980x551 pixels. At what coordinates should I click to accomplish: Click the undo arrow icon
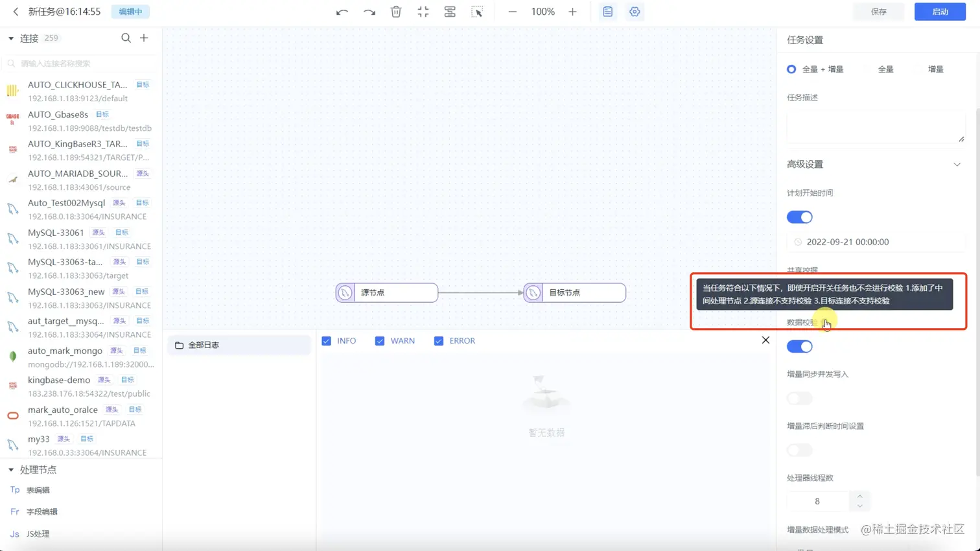point(342,12)
